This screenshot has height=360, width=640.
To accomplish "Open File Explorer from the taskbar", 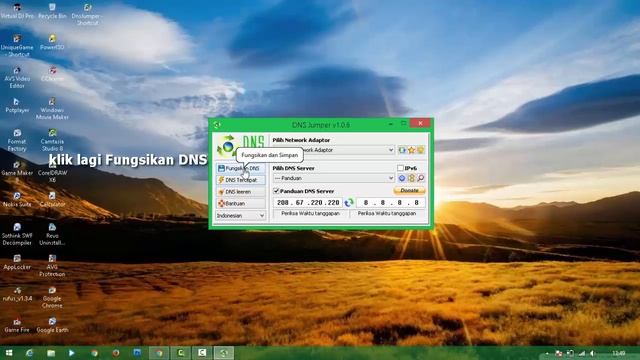I will point(51,353).
